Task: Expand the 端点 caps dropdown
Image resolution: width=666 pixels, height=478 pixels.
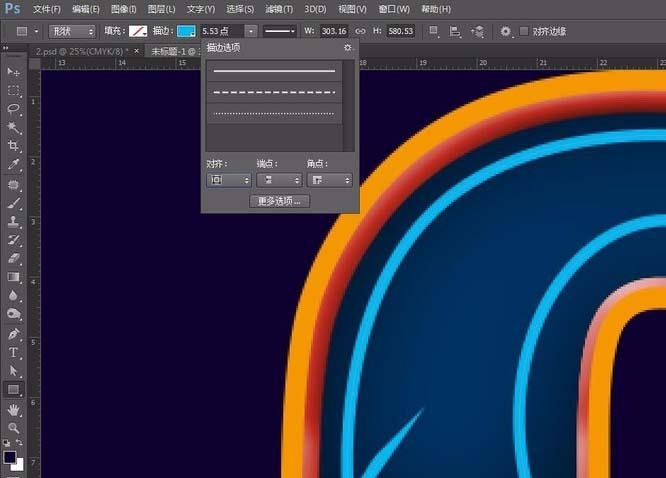Action: click(278, 180)
